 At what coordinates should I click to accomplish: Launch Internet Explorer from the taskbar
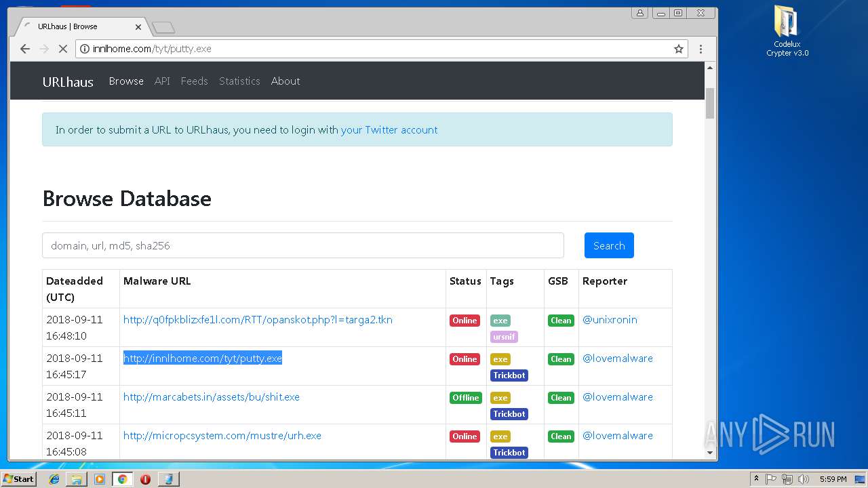54,479
